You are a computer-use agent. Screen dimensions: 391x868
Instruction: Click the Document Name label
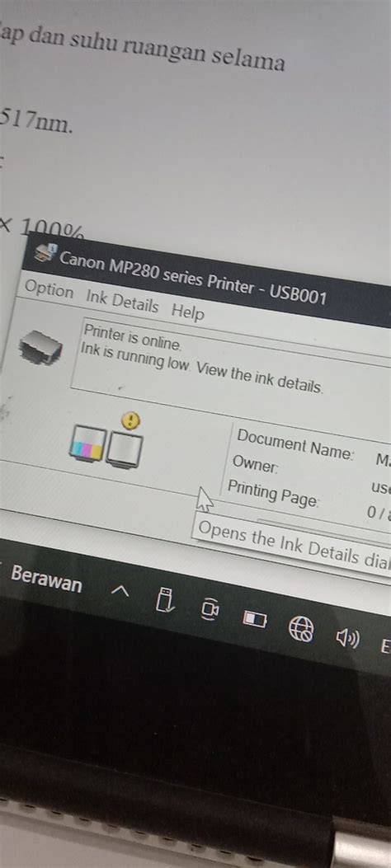(x=294, y=443)
